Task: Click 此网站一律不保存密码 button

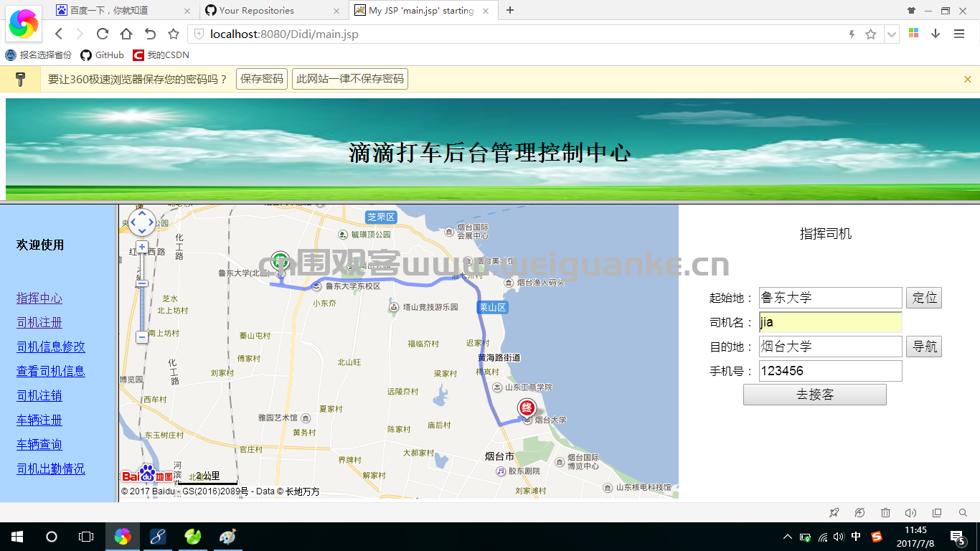Action: click(350, 79)
